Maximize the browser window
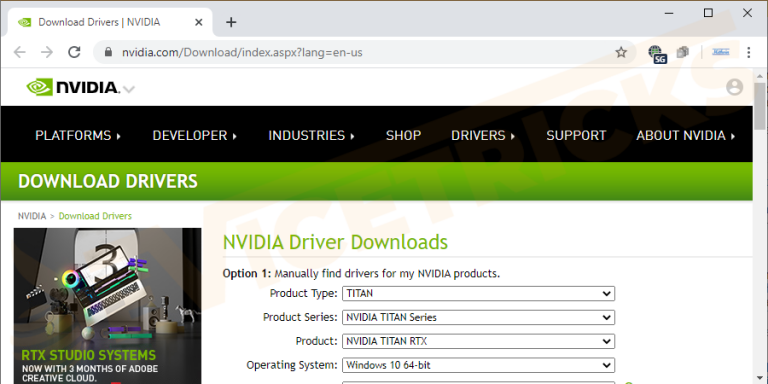The image size is (768, 384). click(x=708, y=13)
